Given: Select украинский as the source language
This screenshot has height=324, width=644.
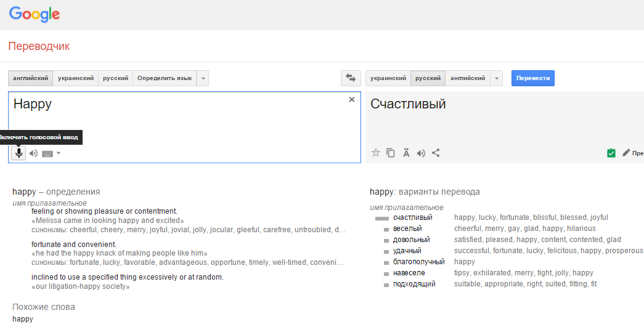Looking at the screenshot, I should point(76,78).
